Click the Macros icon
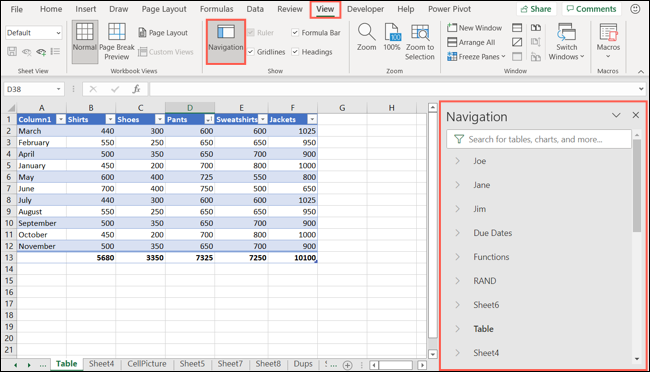650x372 pixels. [608, 32]
